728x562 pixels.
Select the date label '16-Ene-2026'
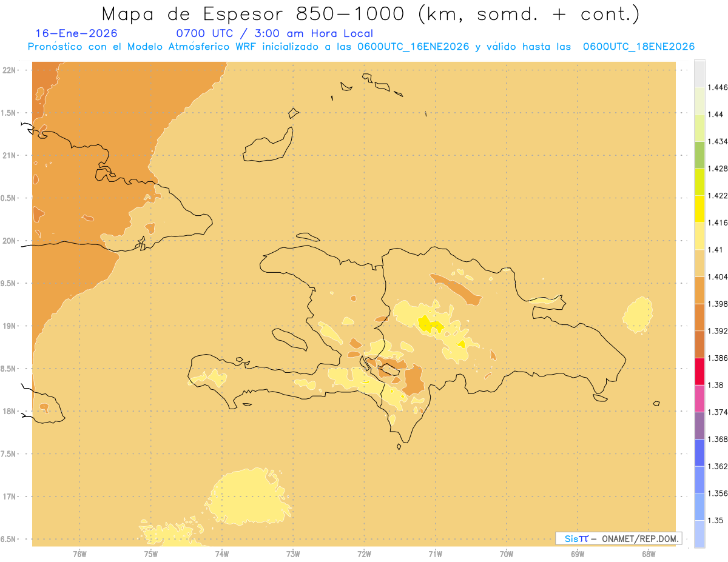point(76,34)
